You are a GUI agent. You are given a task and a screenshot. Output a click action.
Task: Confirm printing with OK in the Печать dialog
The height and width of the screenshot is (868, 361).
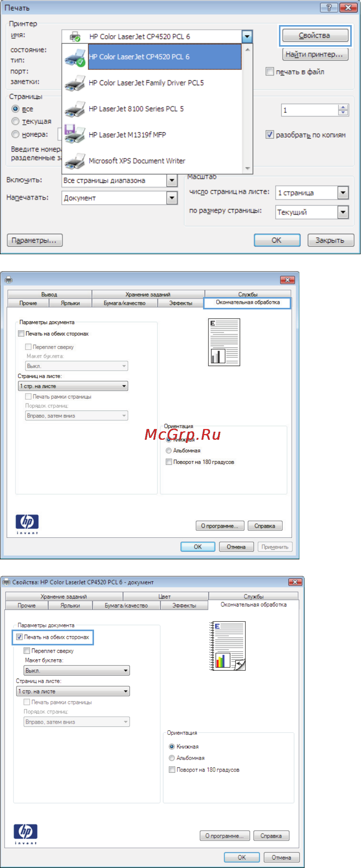[x=277, y=240]
